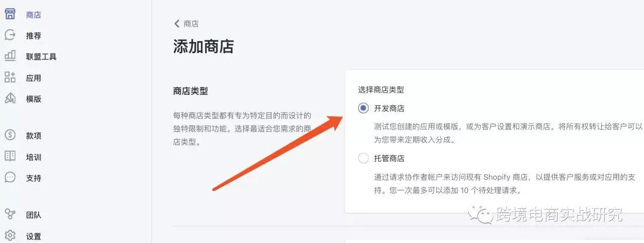The width and height of the screenshot is (644, 243).
Task: Select the 托管商店 radio button
Action: click(363, 158)
